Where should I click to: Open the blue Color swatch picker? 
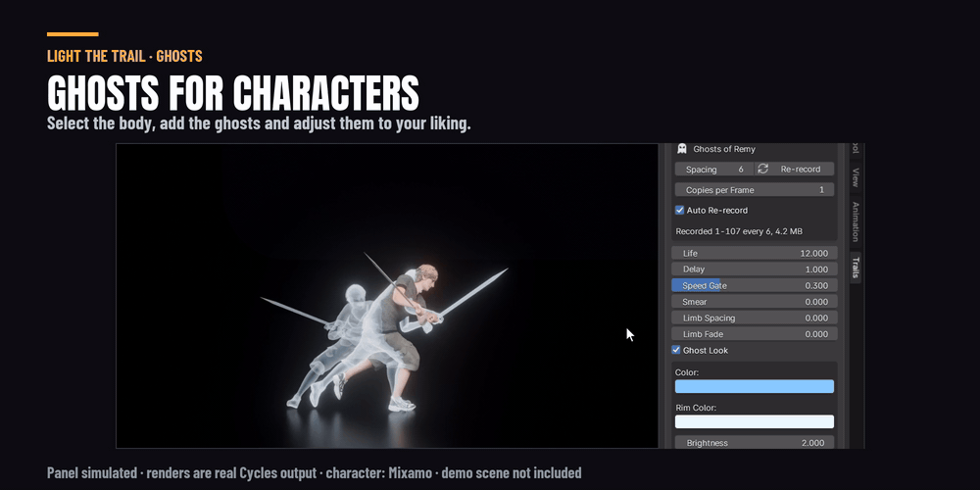(755, 386)
